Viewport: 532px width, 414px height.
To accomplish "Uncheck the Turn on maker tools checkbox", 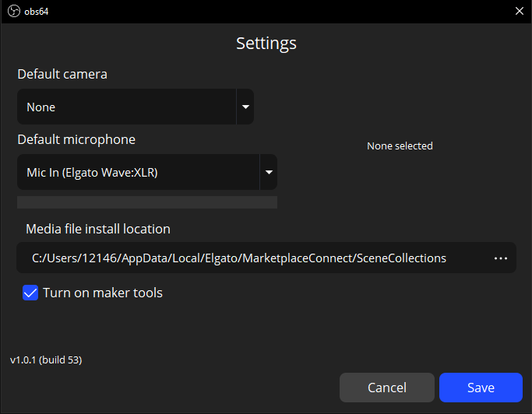I will click(x=30, y=293).
